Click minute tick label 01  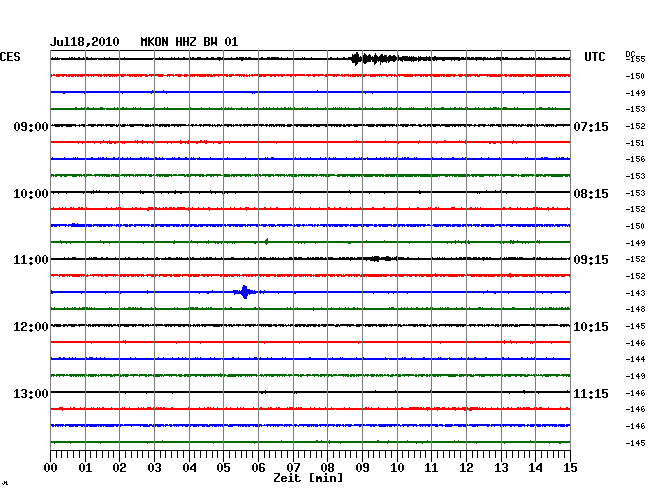click(x=85, y=468)
